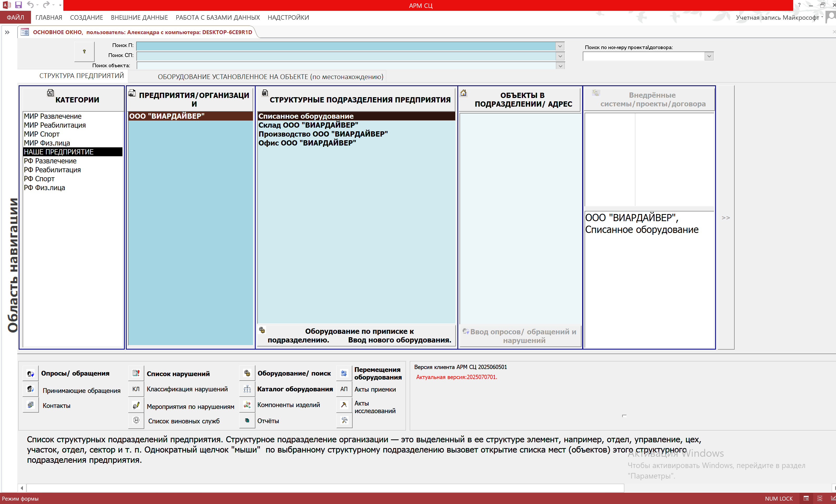Expand the Поиск СП dropdown
The image size is (836, 504).
click(x=560, y=56)
